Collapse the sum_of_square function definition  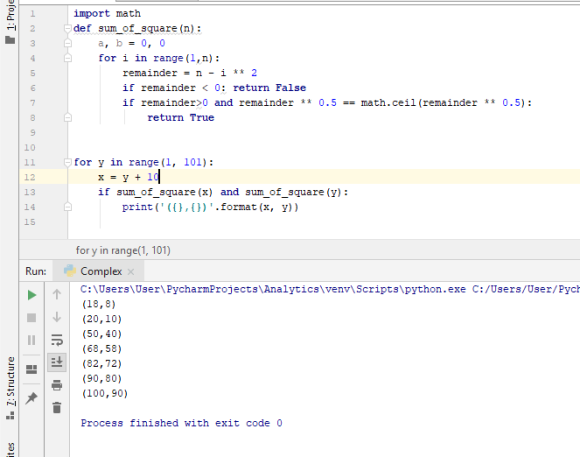click(68, 28)
